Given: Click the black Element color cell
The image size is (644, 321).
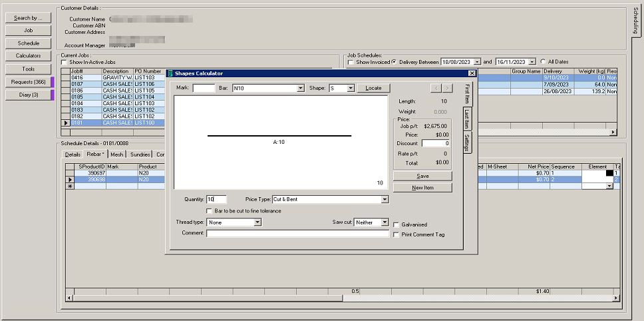Looking at the screenshot, I should coord(609,173).
